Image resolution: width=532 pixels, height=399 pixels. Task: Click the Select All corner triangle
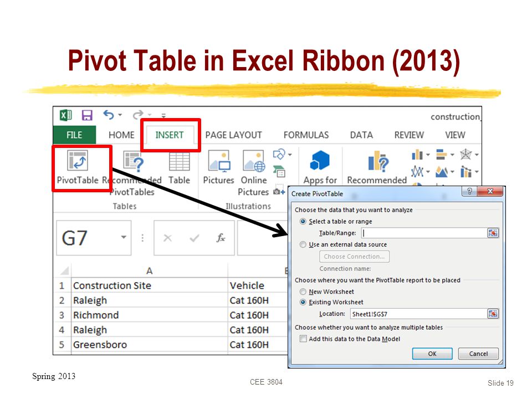tap(64, 271)
